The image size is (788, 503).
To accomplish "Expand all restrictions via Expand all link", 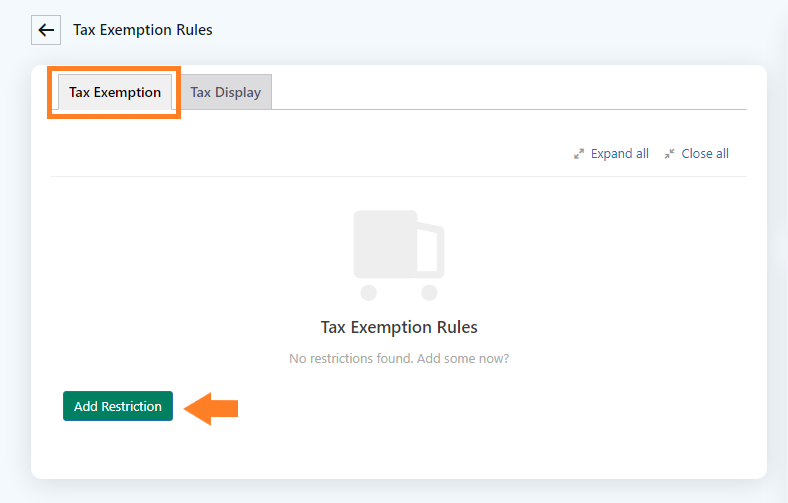I will [x=620, y=154].
